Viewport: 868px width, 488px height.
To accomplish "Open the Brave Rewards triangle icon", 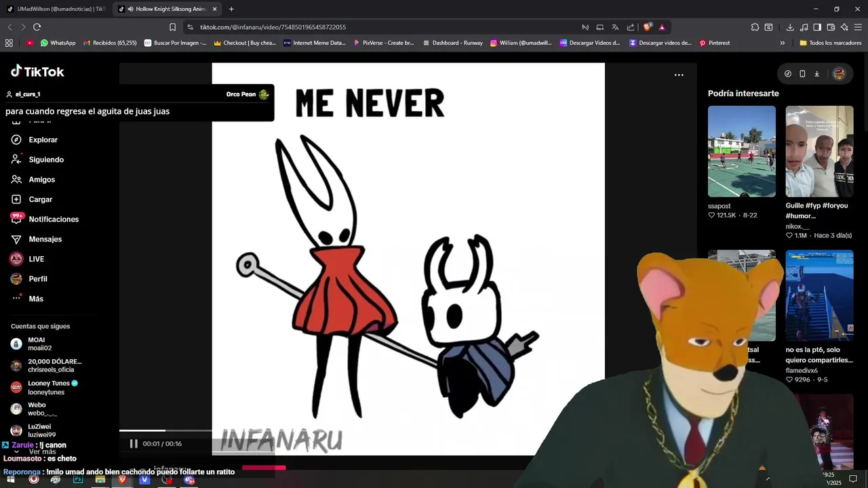I will (662, 27).
